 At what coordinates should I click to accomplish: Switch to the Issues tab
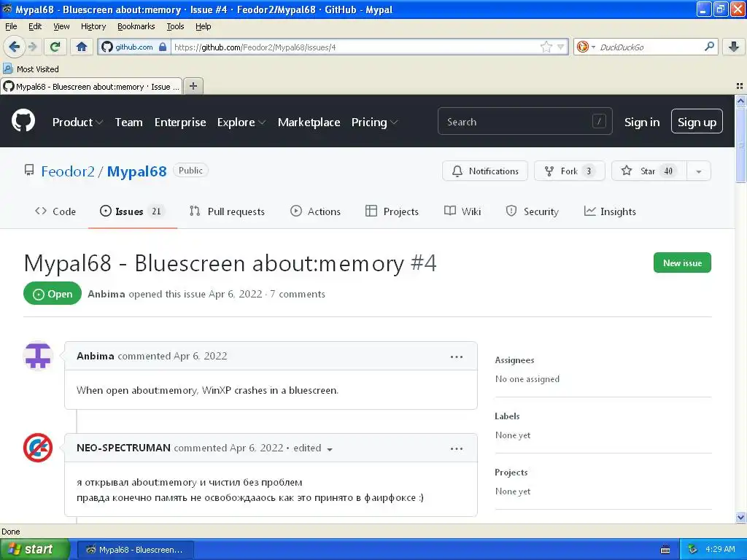coord(133,211)
